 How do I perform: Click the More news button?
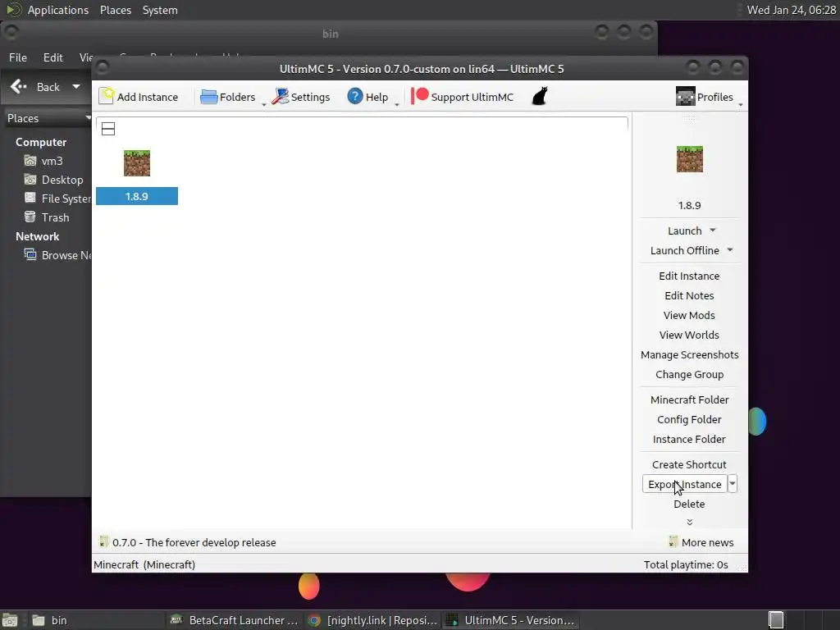coord(701,542)
